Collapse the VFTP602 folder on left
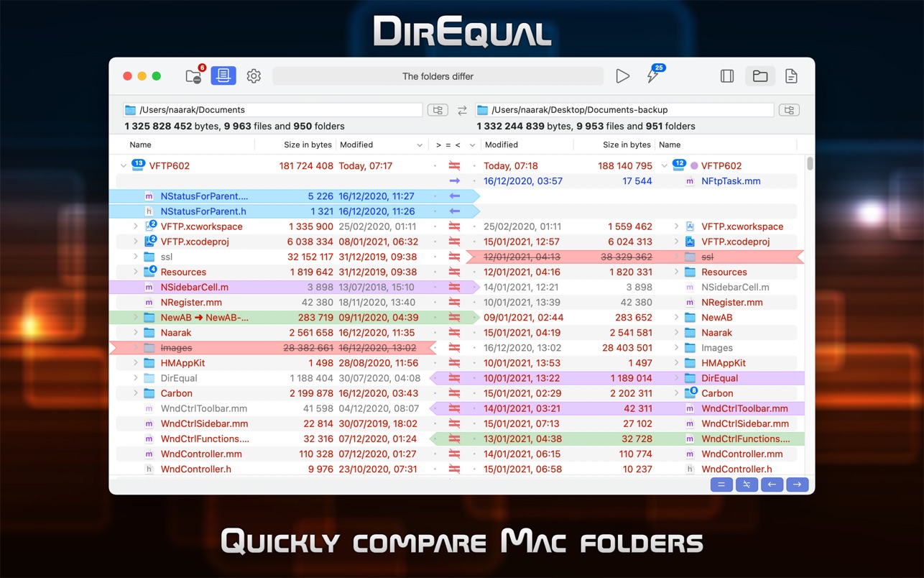This screenshot has width=924, height=578. point(124,166)
